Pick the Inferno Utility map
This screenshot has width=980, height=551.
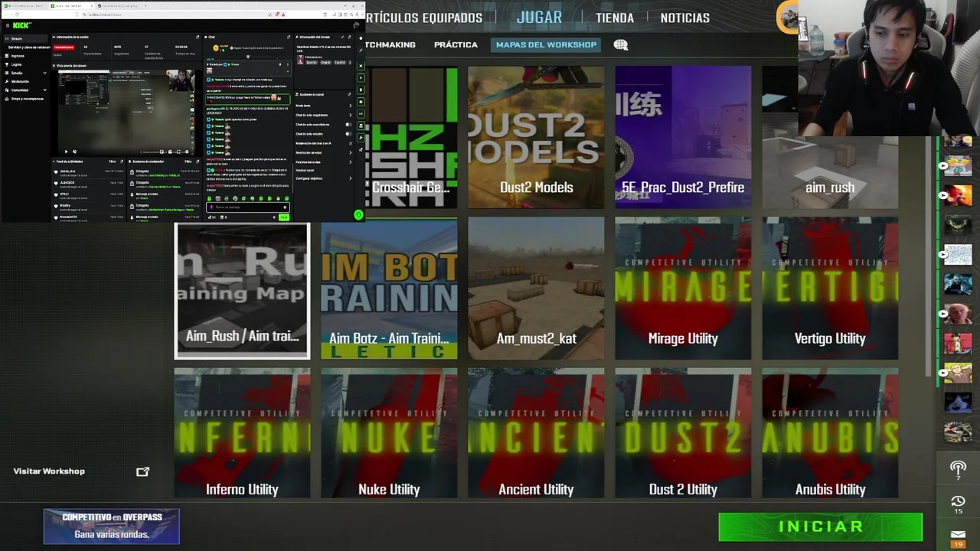(242, 433)
